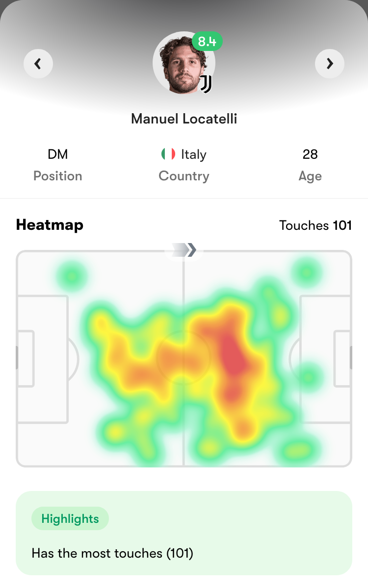Open Manuel Locatelli's profile photo
Viewport: 368px width, 588px height.
pyautogui.click(x=184, y=63)
